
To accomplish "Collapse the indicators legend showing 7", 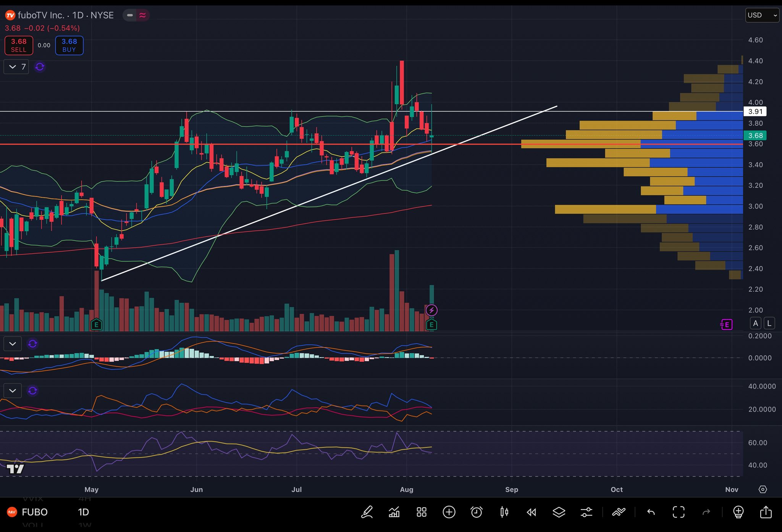I will [13, 67].
